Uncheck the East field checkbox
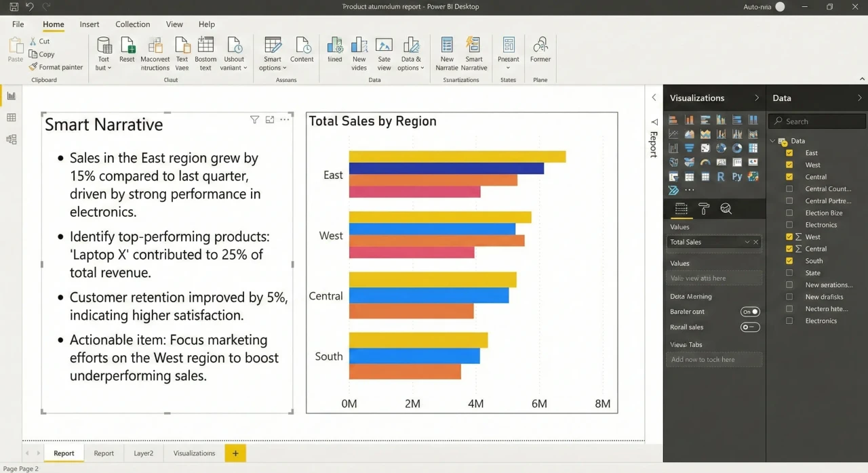Screen dimensions: 868x473 pos(789,153)
